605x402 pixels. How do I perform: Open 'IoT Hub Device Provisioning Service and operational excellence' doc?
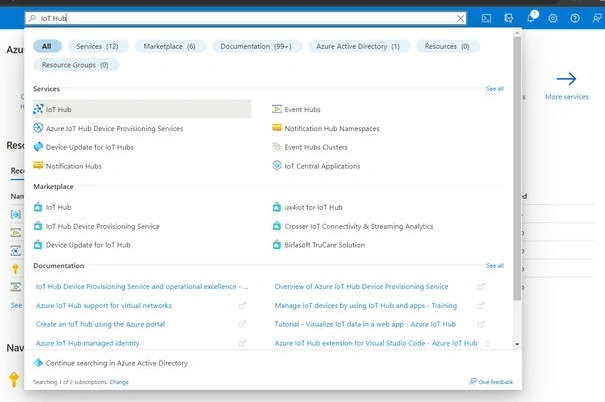click(142, 287)
